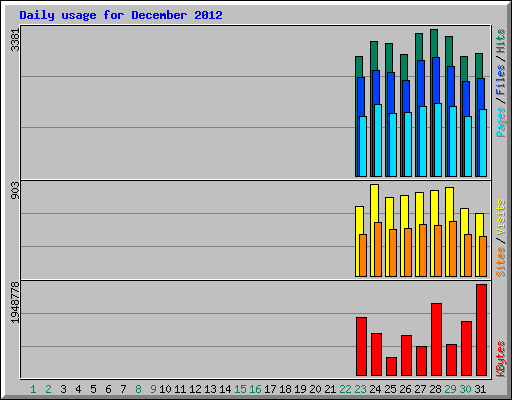The height and width of the screenshot is (400, 512).
Task: Click the 'Daily usage for December 2012' title
Action: click(x=121, y=15)
